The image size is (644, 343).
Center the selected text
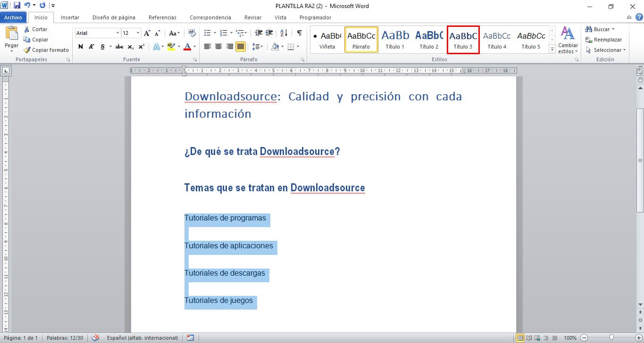(x=218, y=47)
